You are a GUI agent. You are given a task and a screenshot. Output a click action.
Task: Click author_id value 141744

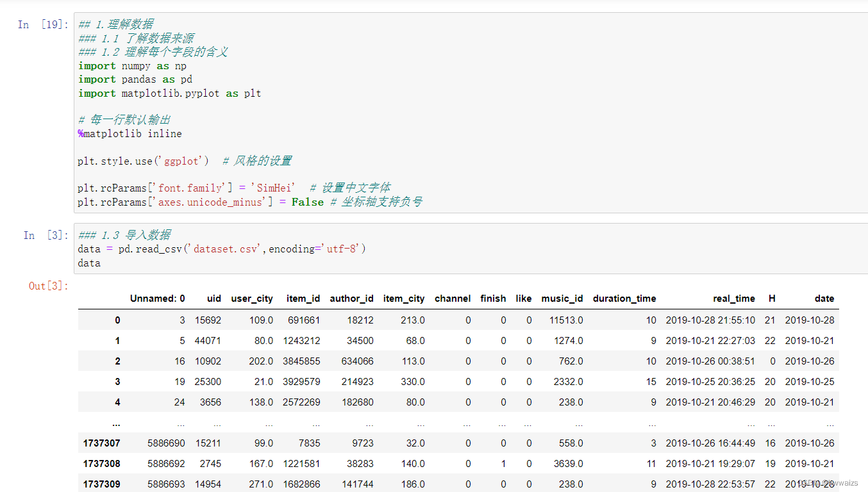tap(358, 484)
